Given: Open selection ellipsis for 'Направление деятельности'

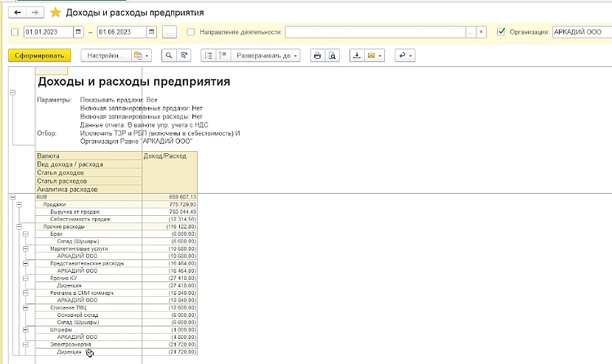Looking at the screenshot, I should 471,32.
